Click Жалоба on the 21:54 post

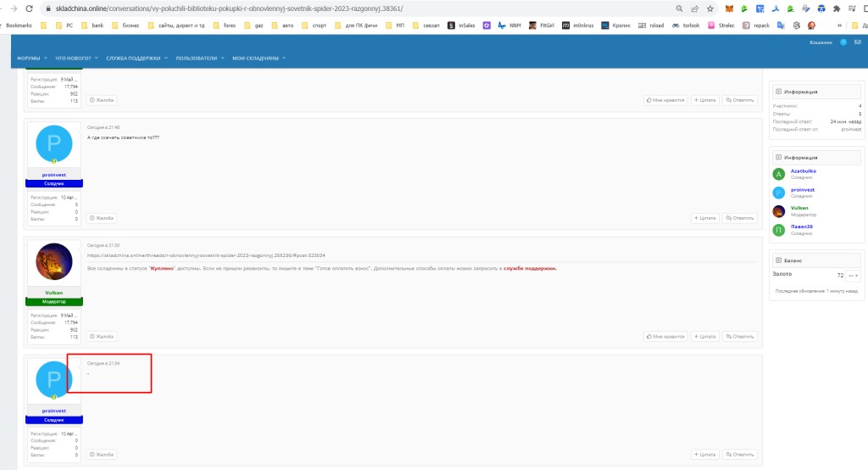point(102,455)
